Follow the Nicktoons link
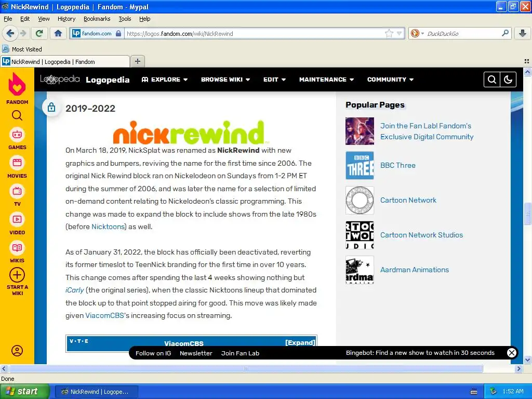 pyautogui.click(x=108, y=227)
